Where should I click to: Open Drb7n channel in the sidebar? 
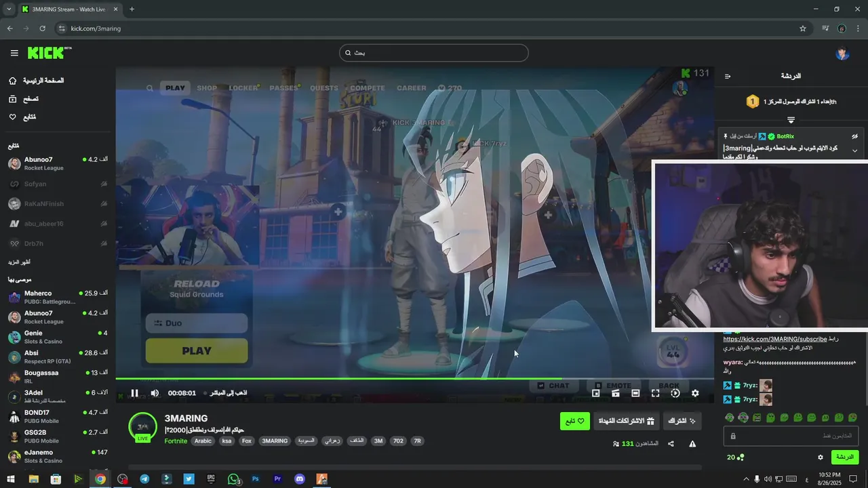58,243
